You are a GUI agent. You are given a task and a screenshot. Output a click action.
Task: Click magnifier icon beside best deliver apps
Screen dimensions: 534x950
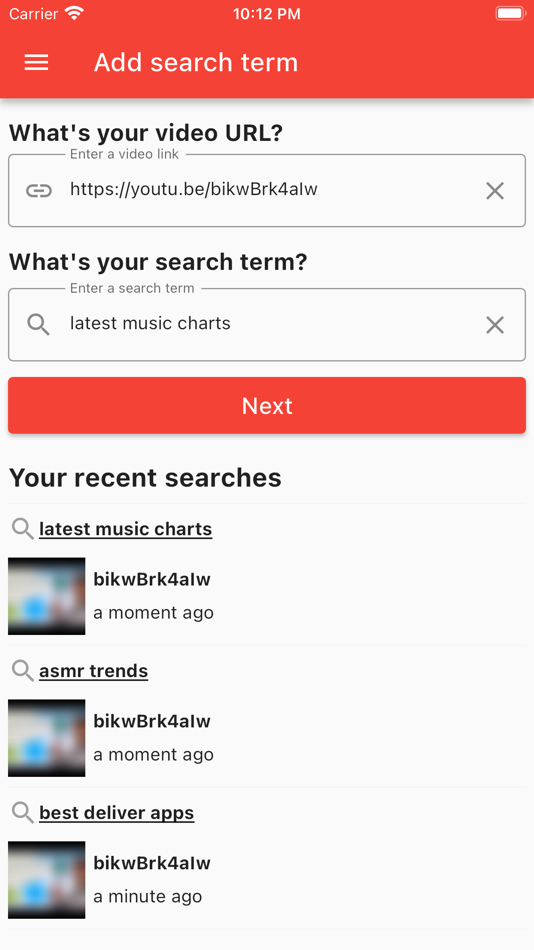[x=22, y=812]
